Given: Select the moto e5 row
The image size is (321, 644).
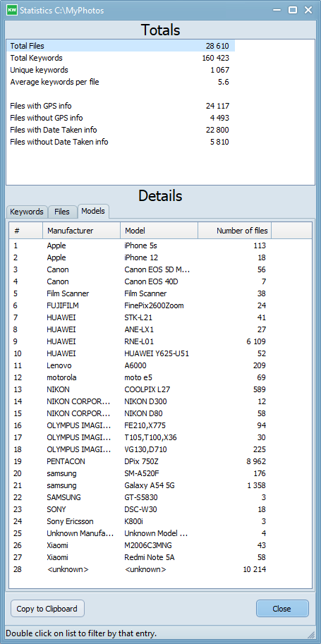Looking at the screenshot, I should coord(140,377).
